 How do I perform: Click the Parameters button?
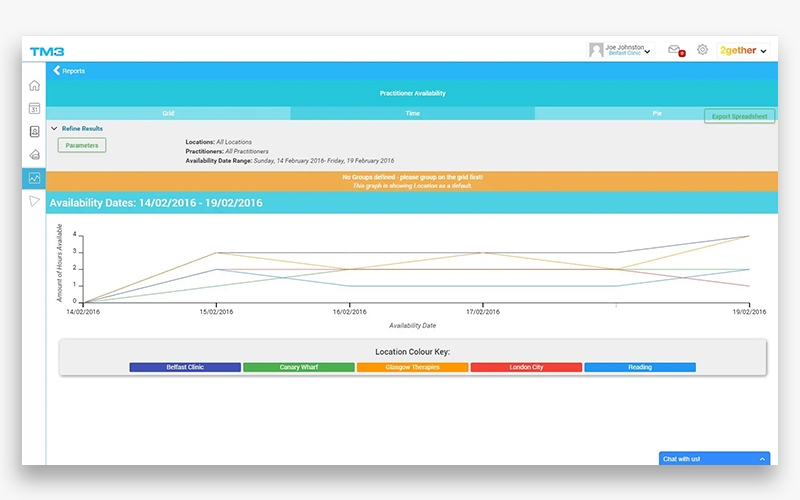82,145
